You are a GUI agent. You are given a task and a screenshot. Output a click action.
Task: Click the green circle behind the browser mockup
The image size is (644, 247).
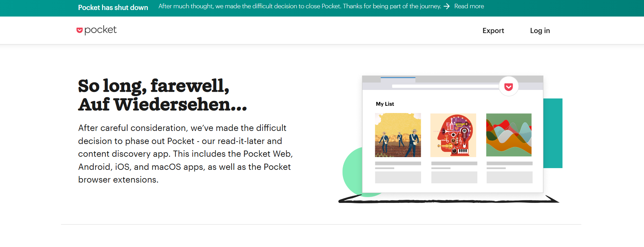(x=352, y=172)
